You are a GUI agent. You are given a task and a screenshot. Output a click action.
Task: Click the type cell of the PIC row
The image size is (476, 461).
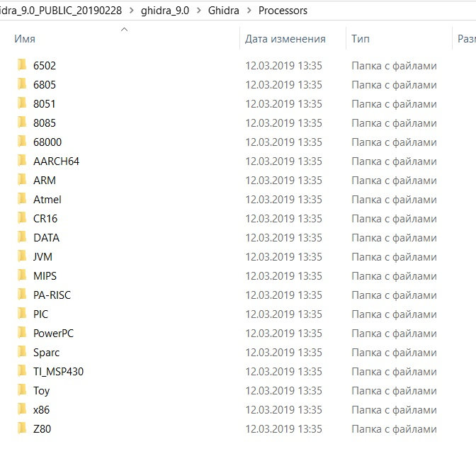[x=394, y=314]
